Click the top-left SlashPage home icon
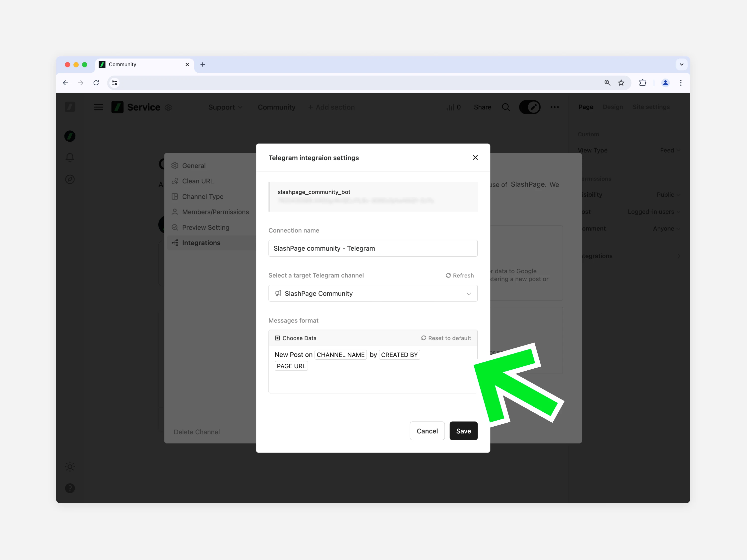The width and height of the screenshot is (747, 560). (70, 107)
